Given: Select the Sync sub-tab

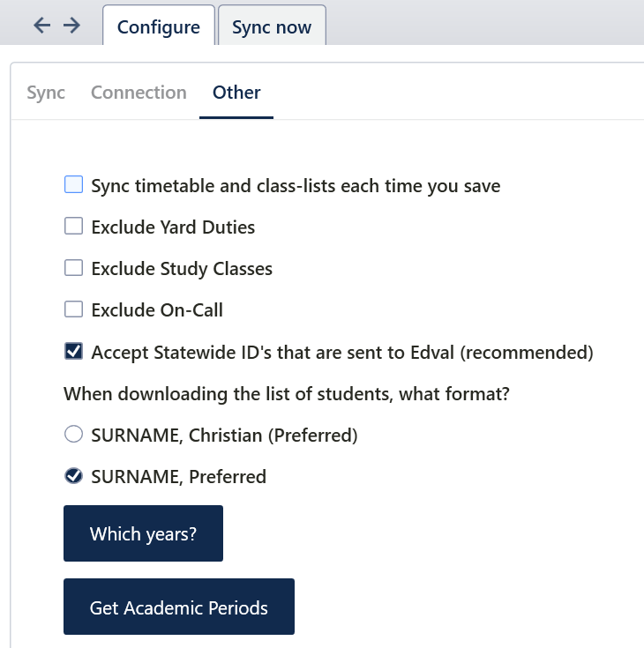Looking at the screenshot, I should tap(46, 93).
